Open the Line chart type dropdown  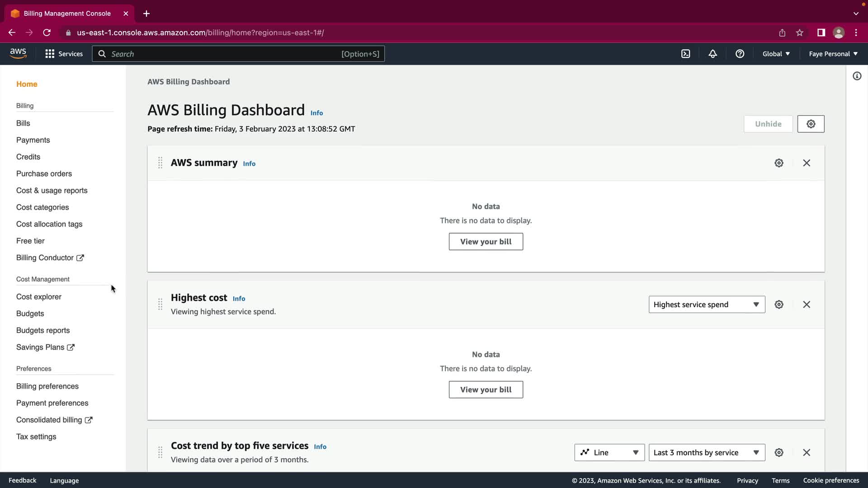coord(609,452)
